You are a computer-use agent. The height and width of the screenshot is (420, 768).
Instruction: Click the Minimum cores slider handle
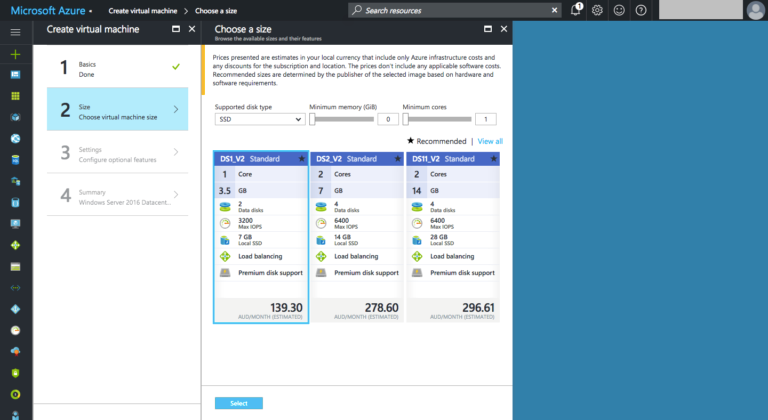click(406, 119)
